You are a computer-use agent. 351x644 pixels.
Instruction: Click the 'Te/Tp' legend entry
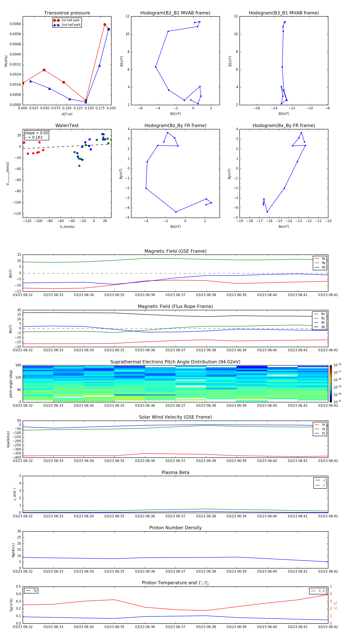point(318,591)
